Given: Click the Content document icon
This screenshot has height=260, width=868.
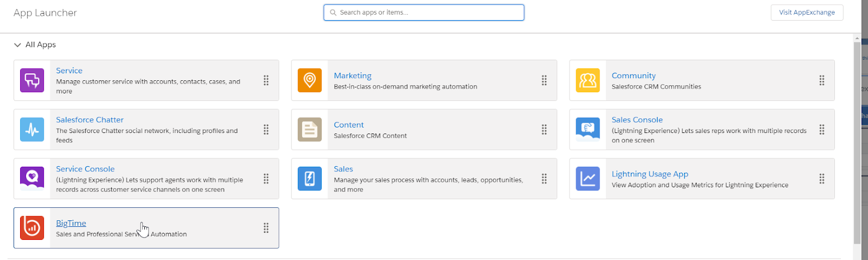Looking at the screenshot, I should point(310,130).
